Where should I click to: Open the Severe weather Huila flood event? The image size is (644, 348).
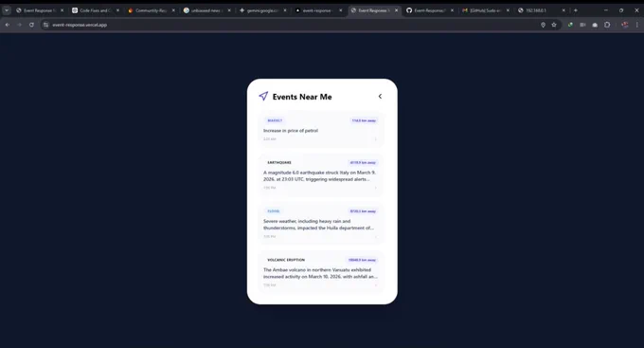[322, 224]
